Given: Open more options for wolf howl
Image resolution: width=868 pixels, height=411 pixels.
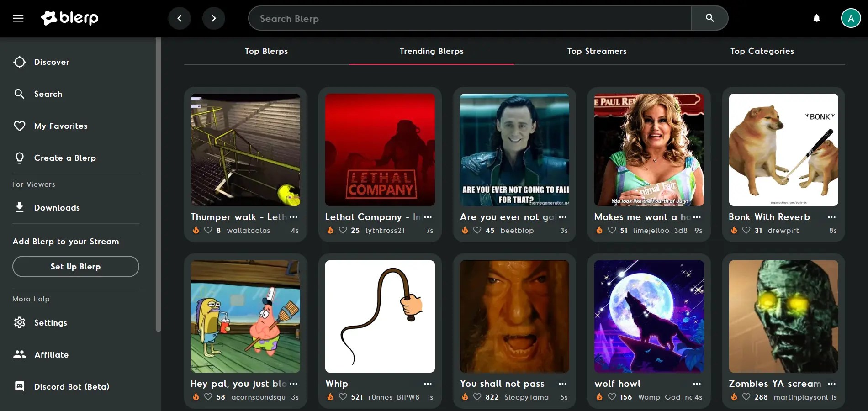Looking at the screenshot, I should point(697,384).
